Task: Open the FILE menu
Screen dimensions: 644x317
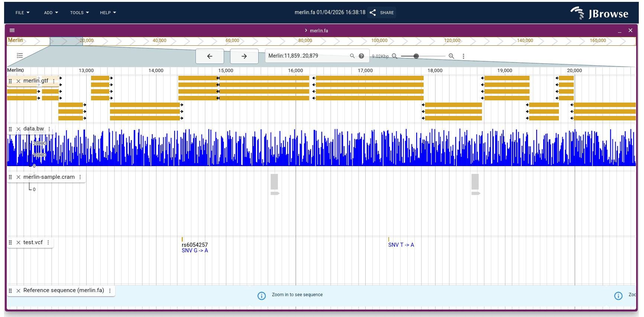Action: (x=22, y=13)
